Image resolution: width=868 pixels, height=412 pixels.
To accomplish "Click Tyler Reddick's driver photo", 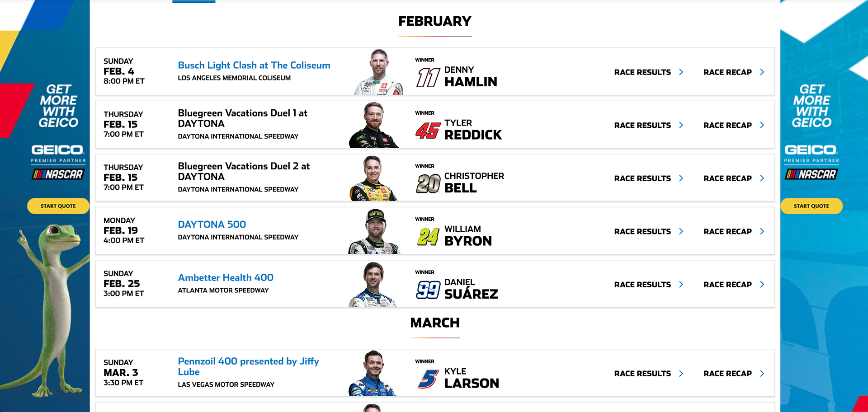I will (x=374, y=125).
